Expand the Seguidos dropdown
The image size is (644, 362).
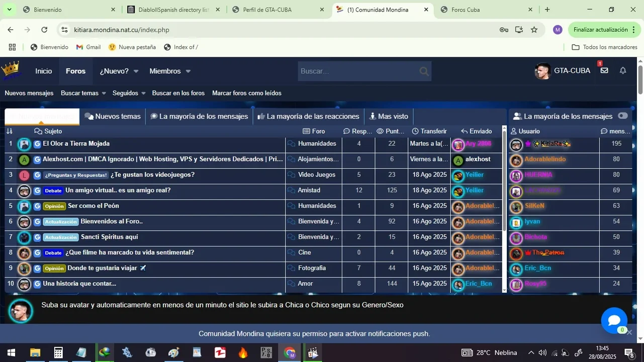click(129, 93)
